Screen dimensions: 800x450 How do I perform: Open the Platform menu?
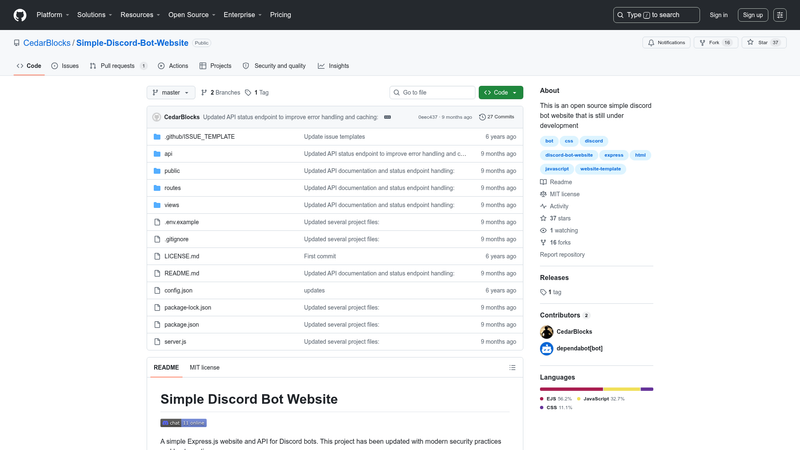point(53,15)
